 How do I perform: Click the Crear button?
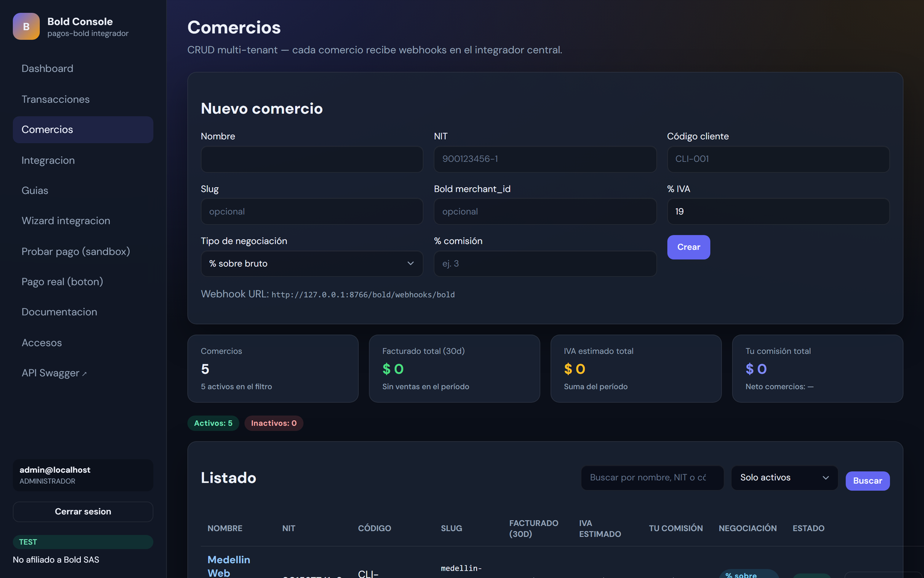(688, 247)
